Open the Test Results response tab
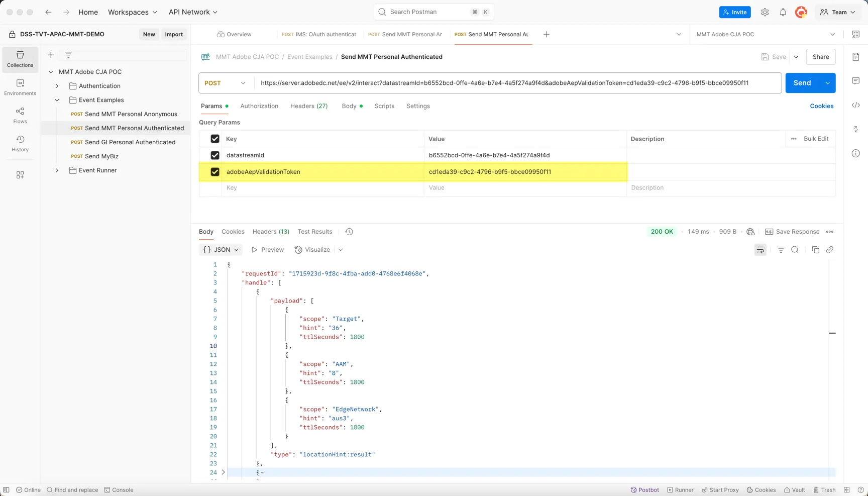This screenshot has width=868, height=496. (315, 232)
